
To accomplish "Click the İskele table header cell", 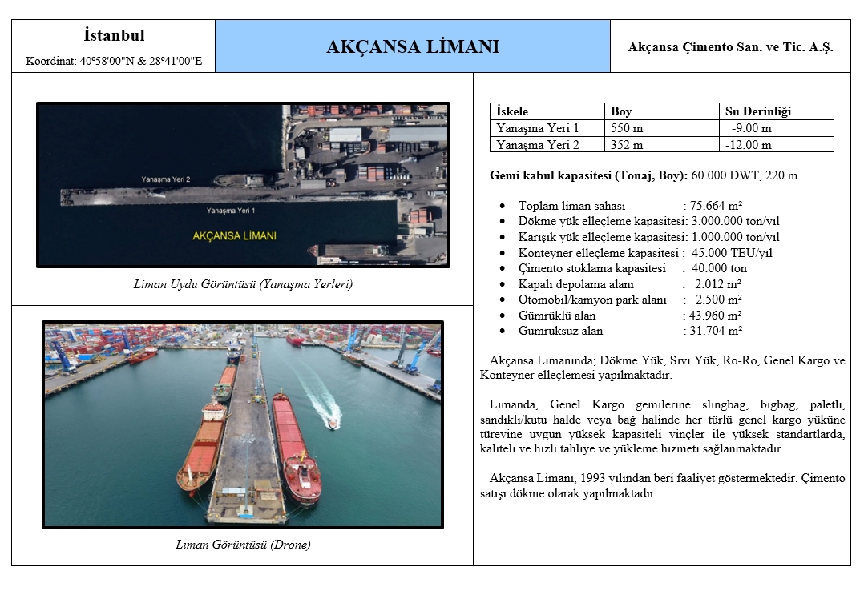I will (x=547, y=111).
